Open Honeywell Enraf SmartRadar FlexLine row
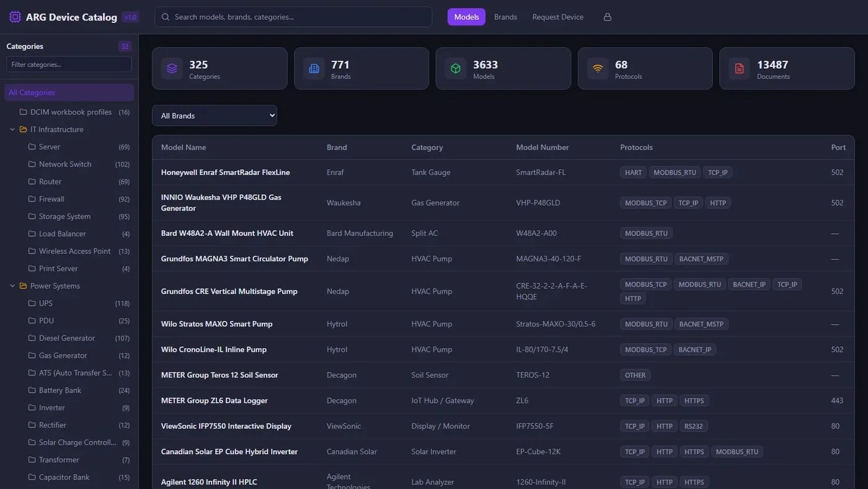The image size is (868, 489). point(503,173)
